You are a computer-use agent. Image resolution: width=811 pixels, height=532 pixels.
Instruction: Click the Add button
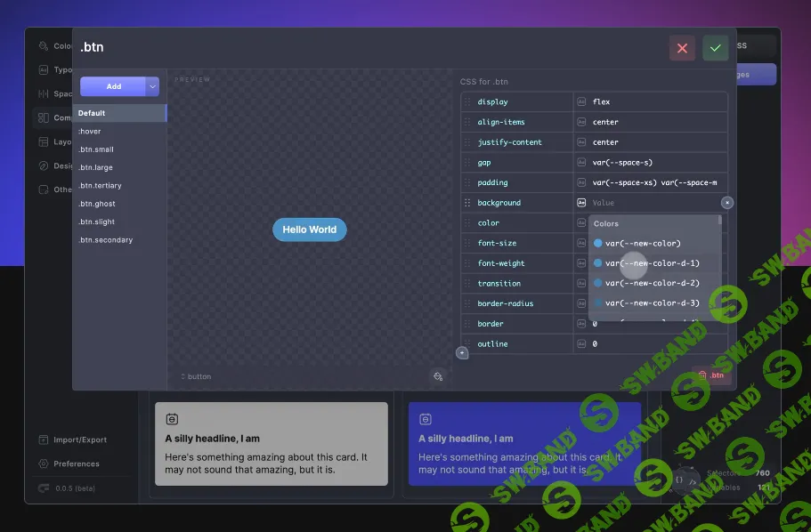[114, 86]
